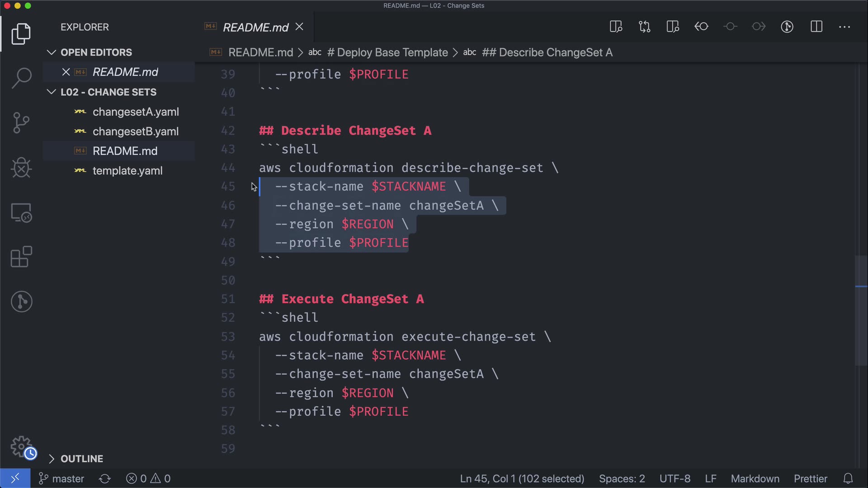The height and width of the screenshot is (488, 868).
Task: Click the Split Editor Right icon
Action: point(816,27)
